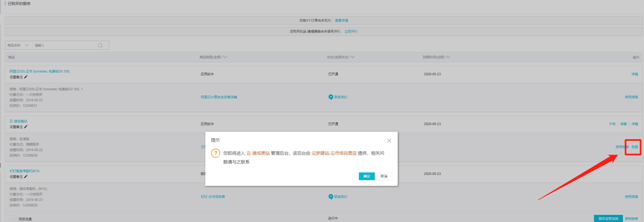This screenshot has width=644, height=222.
Task: Click the search magnifier icon
Action: tap(100, 45)
